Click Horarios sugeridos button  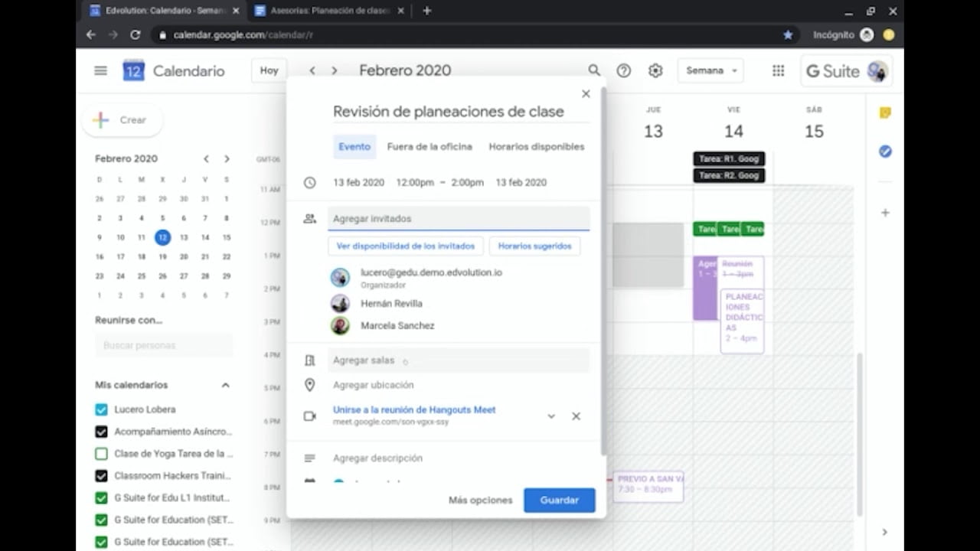point(534,246)
